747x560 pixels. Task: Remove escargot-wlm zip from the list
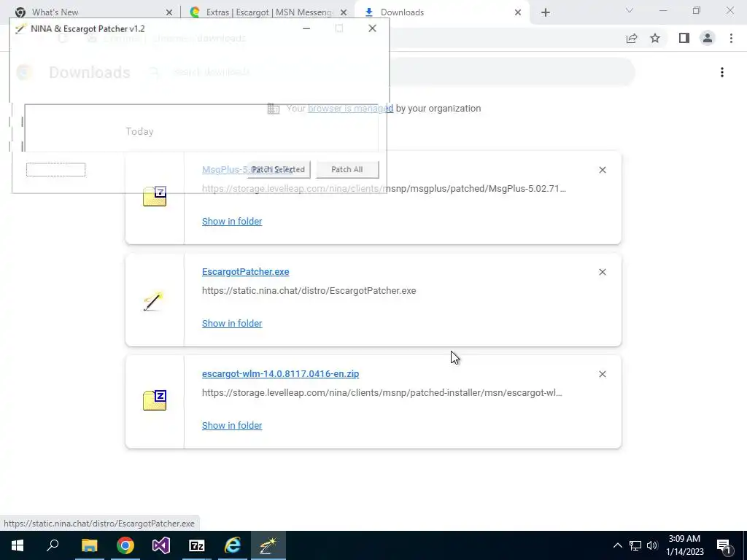coord(603,374)
